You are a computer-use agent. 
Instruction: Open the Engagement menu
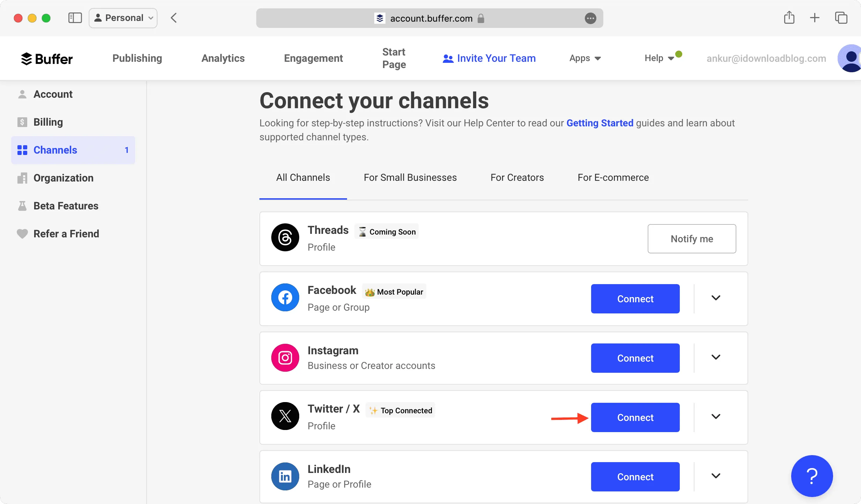click(x=314, y=58)
